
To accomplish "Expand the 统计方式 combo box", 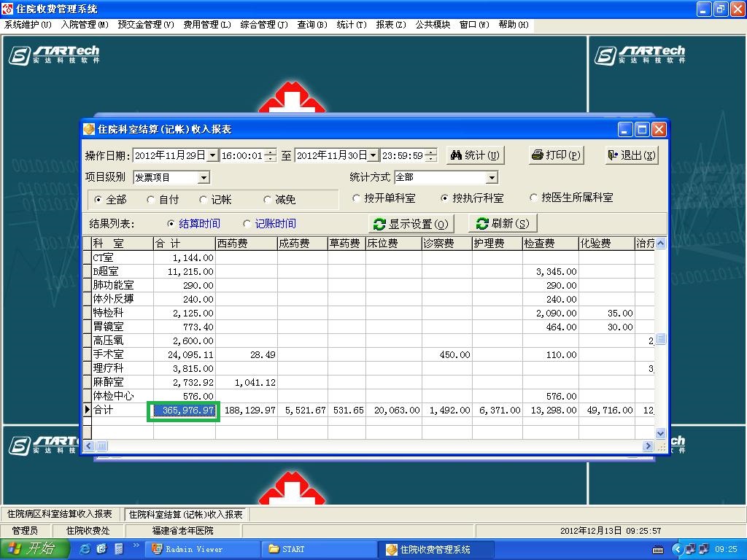I will click(492, 178).
